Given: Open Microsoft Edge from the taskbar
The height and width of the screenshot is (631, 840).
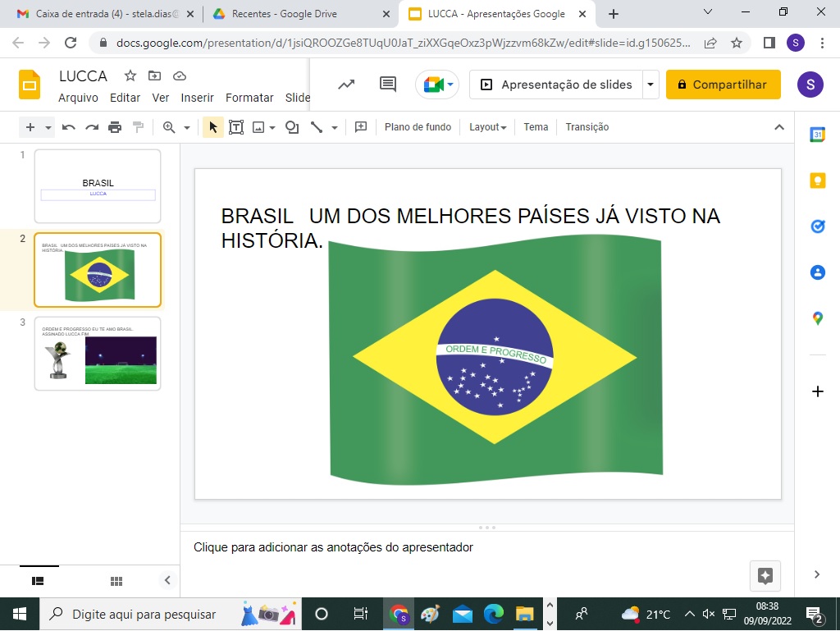Looking at the screenshot, I should tap(493, 614).
